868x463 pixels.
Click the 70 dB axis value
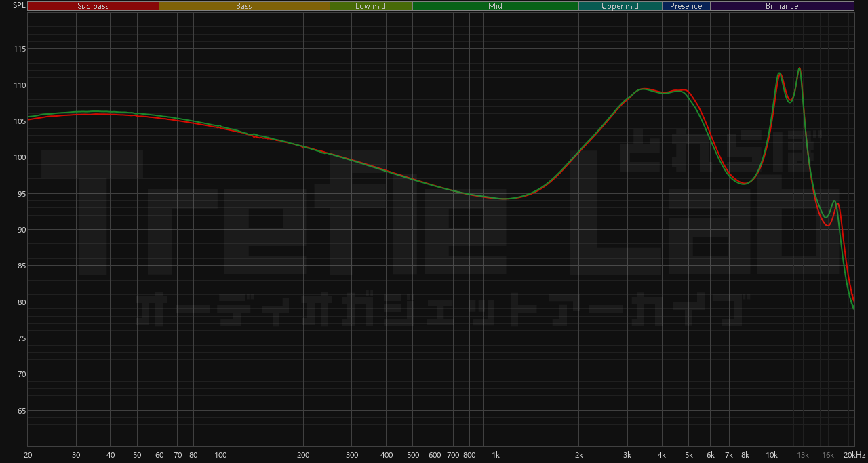click(21, 374)
